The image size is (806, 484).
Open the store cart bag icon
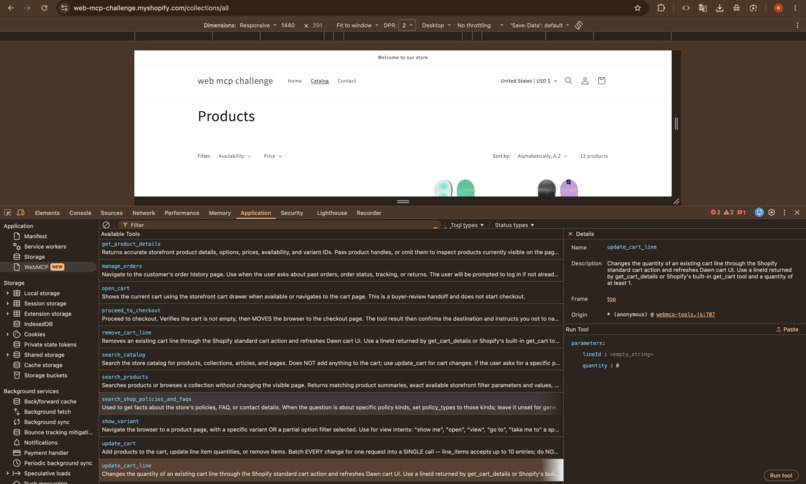[601, 81]
